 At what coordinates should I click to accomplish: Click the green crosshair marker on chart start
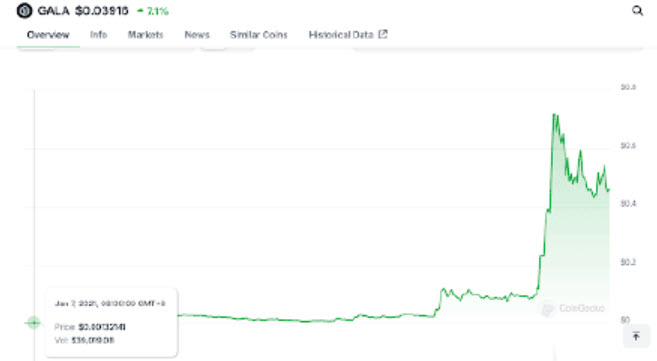[33, 323]
